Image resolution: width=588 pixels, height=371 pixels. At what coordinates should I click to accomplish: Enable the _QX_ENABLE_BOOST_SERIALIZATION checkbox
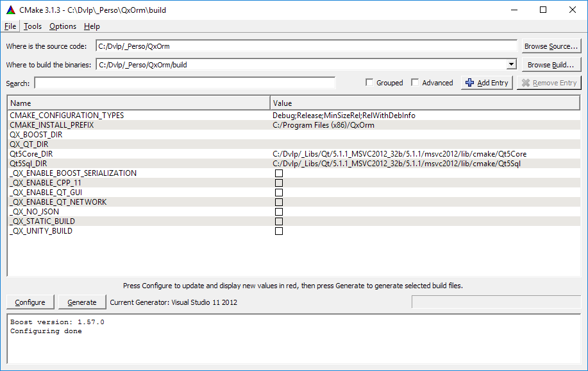(x=278, y=173)
